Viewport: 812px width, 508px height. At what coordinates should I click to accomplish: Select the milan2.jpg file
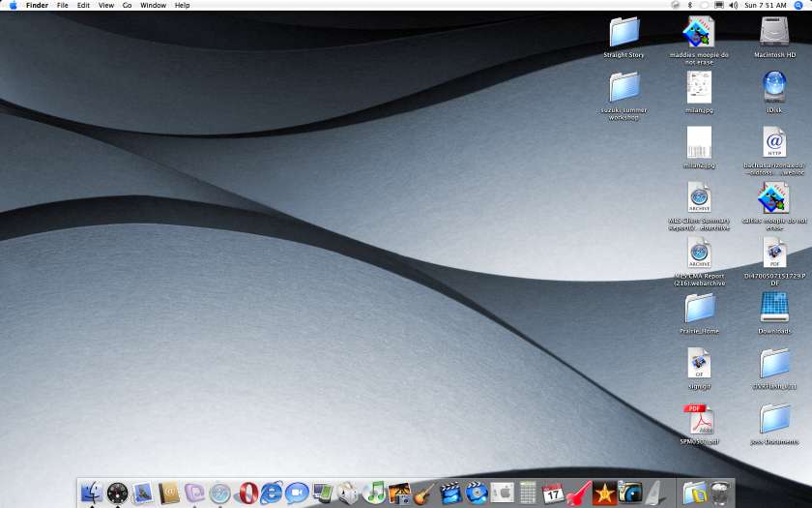(699, 142)
